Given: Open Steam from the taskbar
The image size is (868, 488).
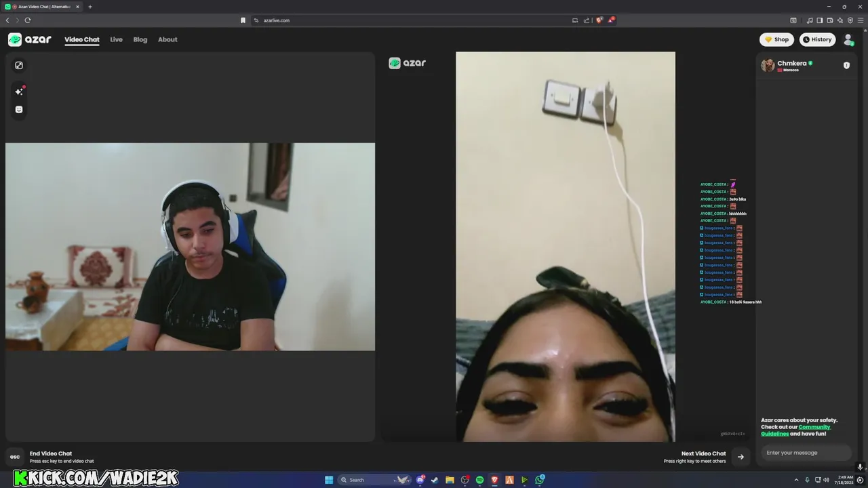Looking at the screenshot, I should [x=435, y=480].
